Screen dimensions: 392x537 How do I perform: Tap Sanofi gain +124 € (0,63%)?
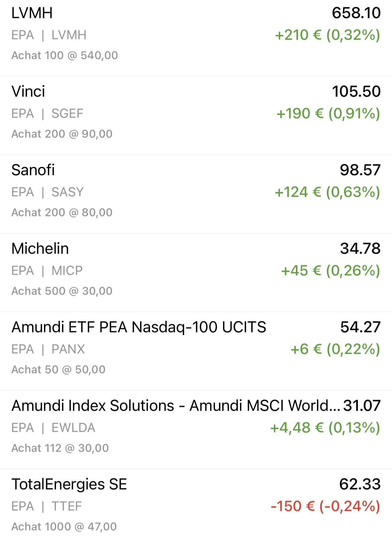coord(327,192)
